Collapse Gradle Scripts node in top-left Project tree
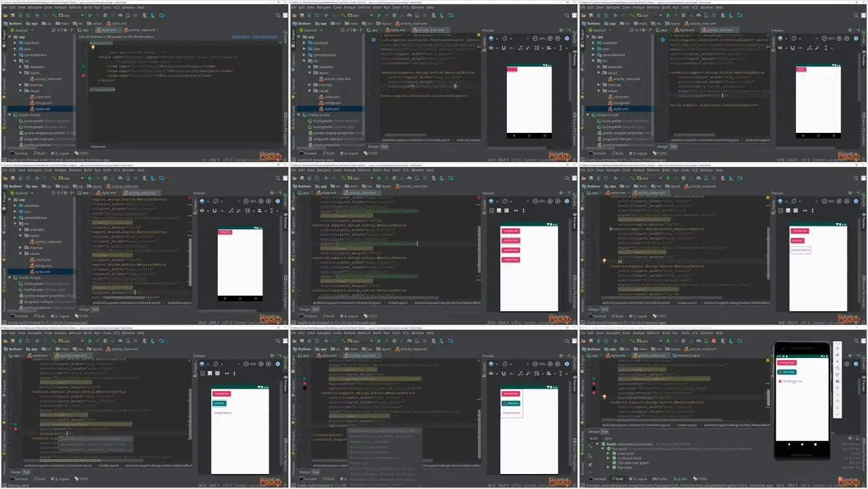 pyautogui.click(x=10, y=115)
